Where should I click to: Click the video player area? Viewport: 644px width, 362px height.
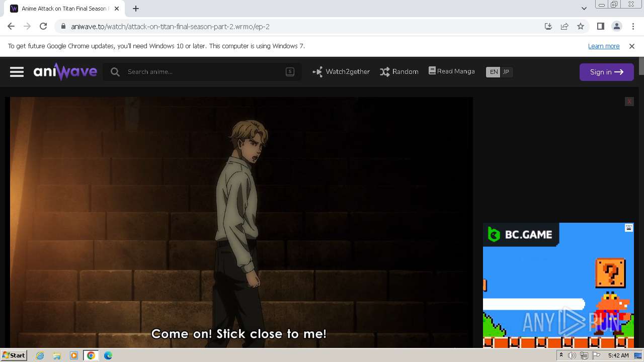(242, 222)
